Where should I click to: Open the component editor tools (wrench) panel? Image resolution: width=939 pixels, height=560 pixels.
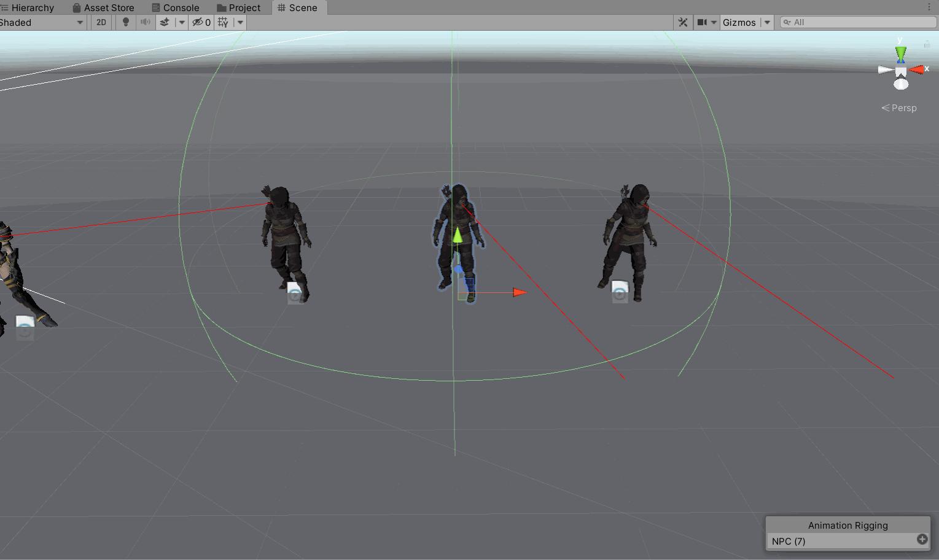coord(683,22)
